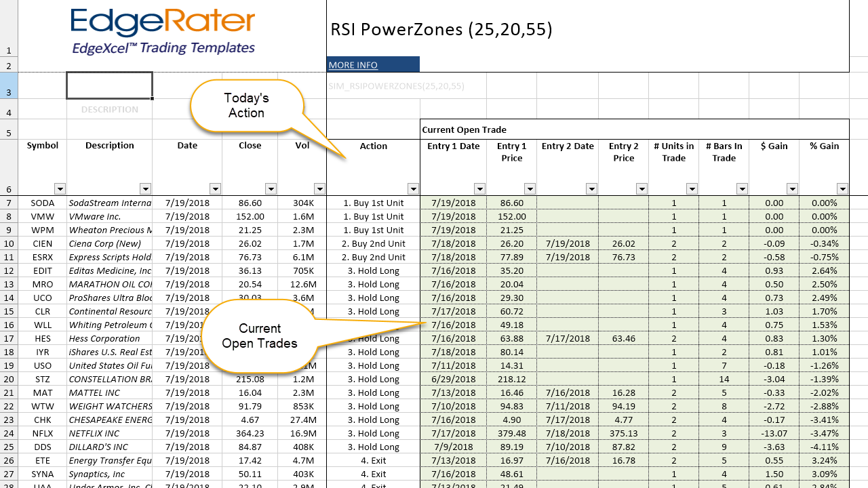Select the SYNA symbol cell
868x488 pixels.
pyautogui.click(x=43, y=474)
